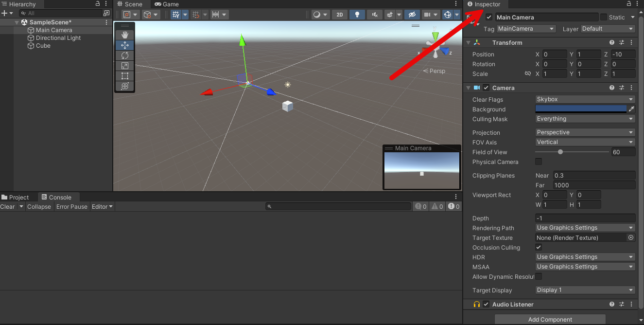Uncheck Occlusion Culling
Image resolution: width=644 pixels, height=325 pixels.
[x=539, y=247]
